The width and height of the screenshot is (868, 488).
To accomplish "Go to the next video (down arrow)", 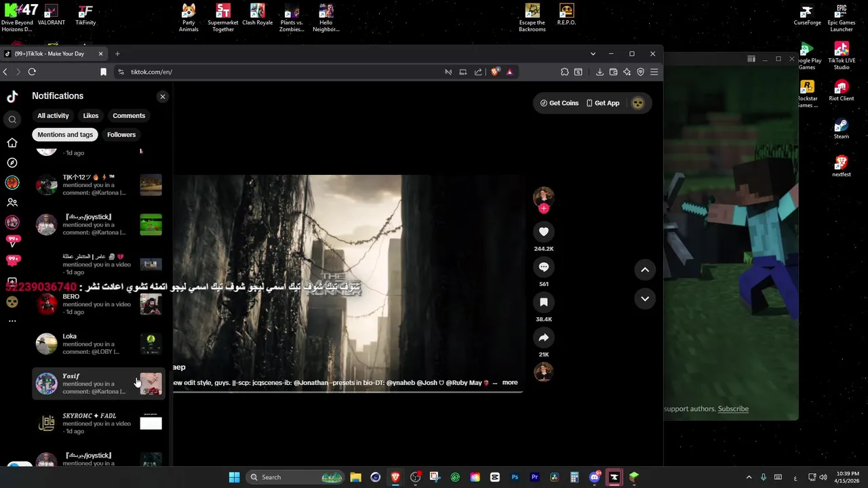I will (645, 299).
